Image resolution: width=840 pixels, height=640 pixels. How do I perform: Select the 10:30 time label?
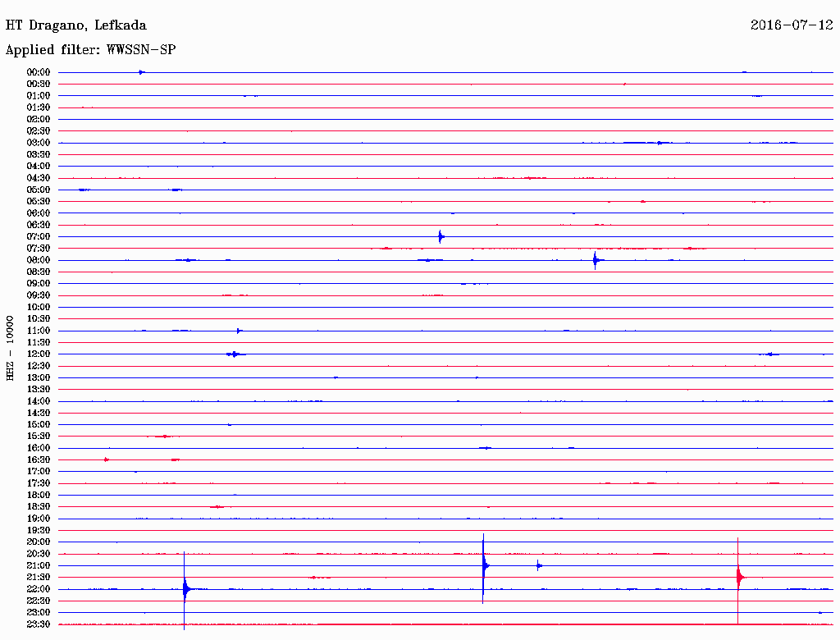[39, 318]
